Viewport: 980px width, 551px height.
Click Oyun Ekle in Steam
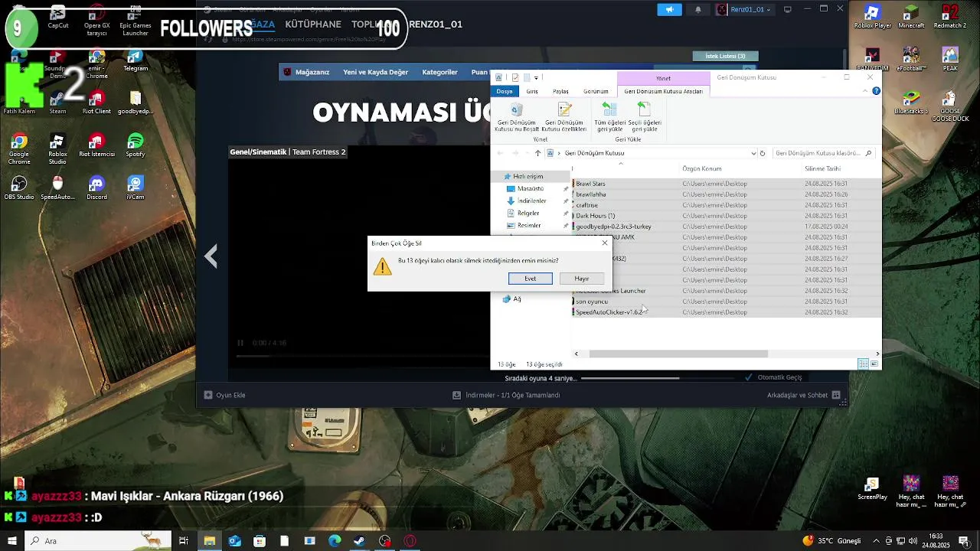pos(225,395)
